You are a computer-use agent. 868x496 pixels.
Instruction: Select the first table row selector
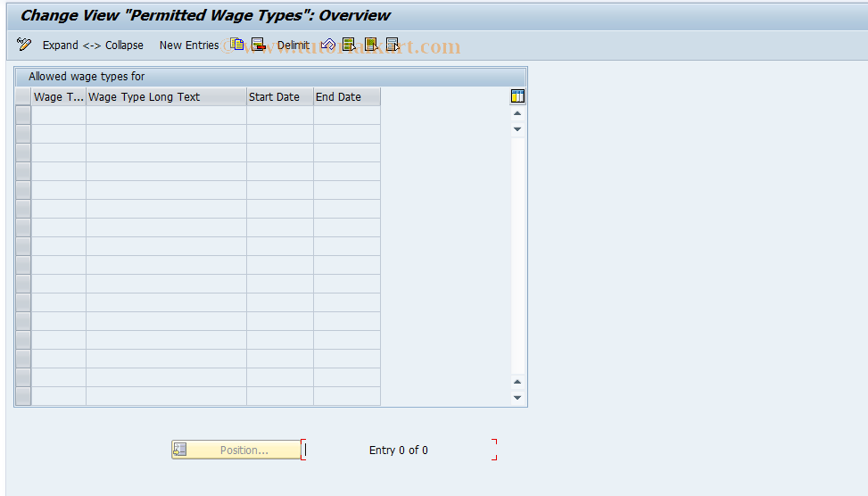(23, 115)
